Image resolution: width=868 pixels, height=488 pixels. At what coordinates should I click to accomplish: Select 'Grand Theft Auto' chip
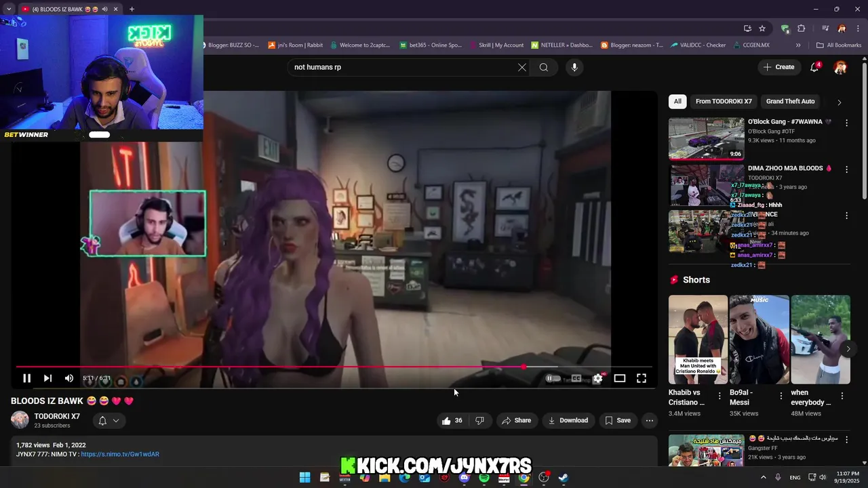tap(790, 101)
